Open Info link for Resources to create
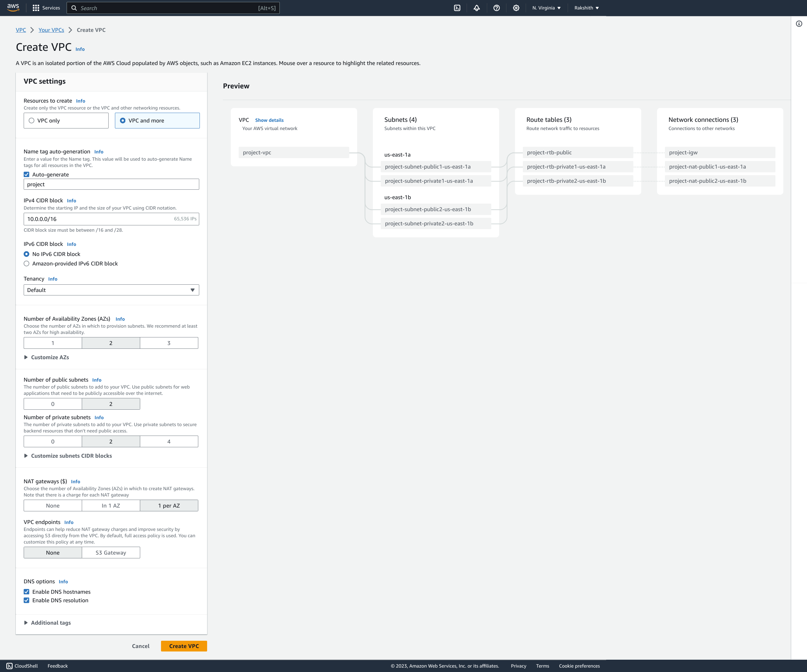 click(x=81, y=101)
